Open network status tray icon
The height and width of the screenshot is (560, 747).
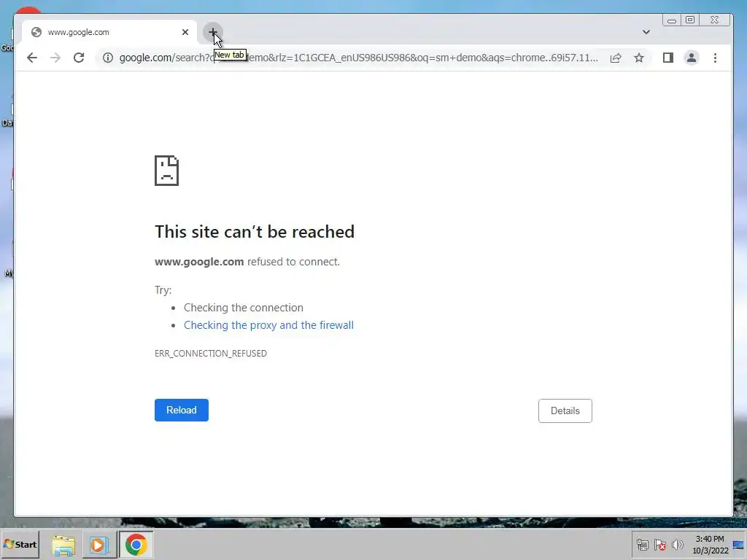642,544
